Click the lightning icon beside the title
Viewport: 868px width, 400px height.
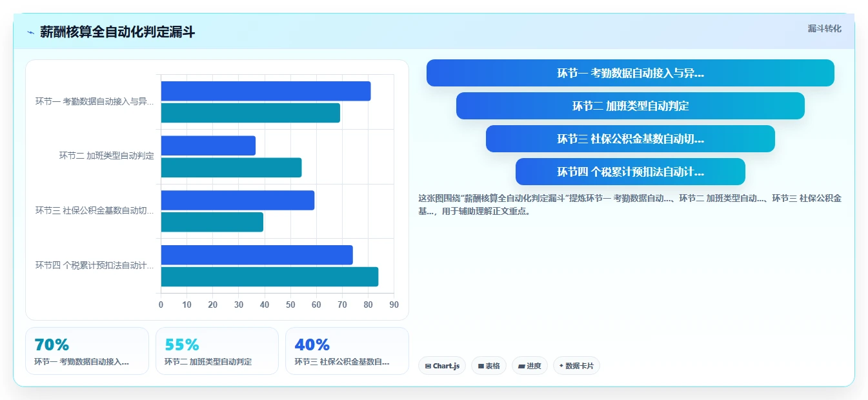click(x=30, y=32)
